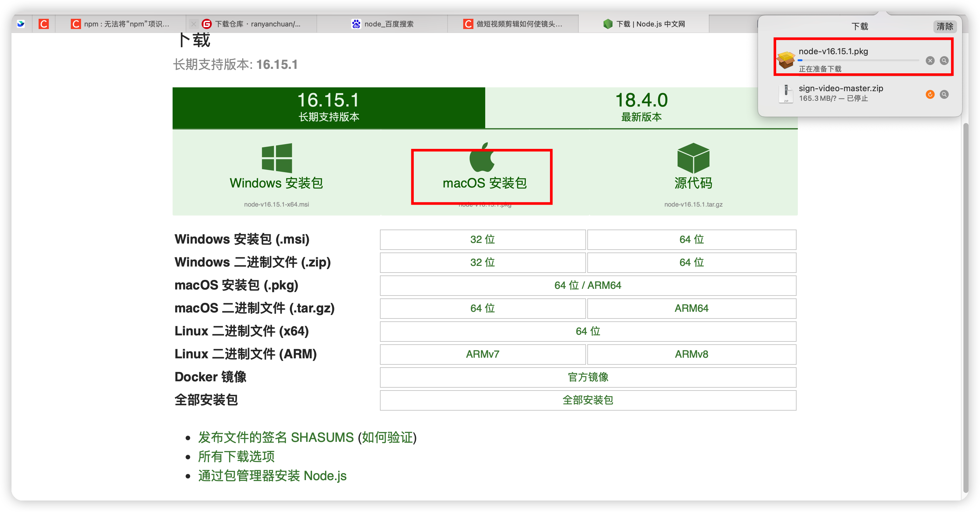This screenshot has height=512, width=980.
Task: Switch to the 18.4.0 最新版本 tab
Action: [641, 107]
